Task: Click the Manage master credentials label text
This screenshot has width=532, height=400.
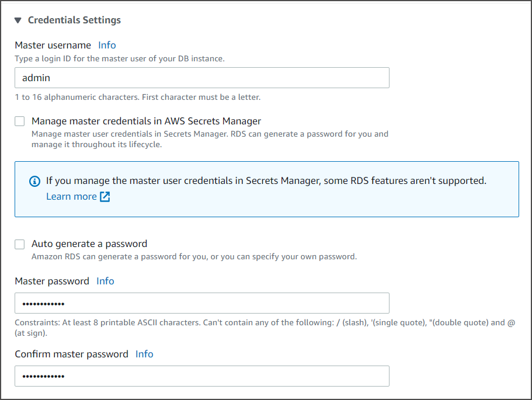Action: [x=146, y=121]
